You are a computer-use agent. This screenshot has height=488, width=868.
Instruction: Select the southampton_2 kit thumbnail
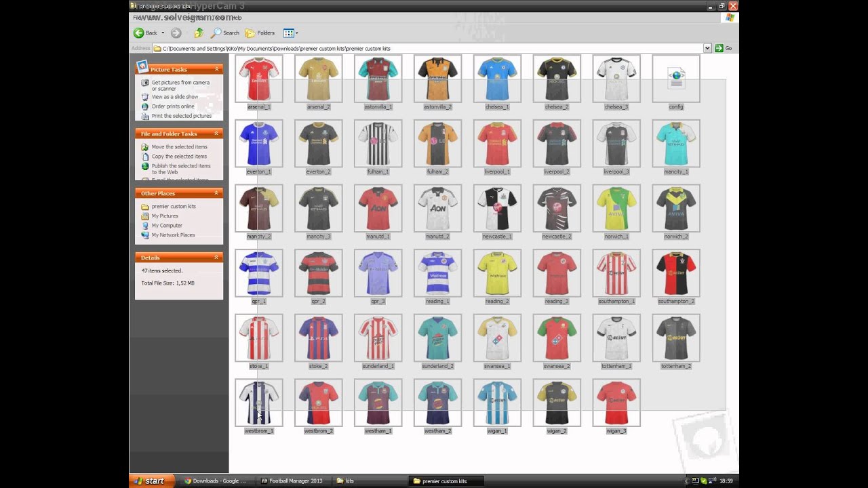[x=676, y=273]
